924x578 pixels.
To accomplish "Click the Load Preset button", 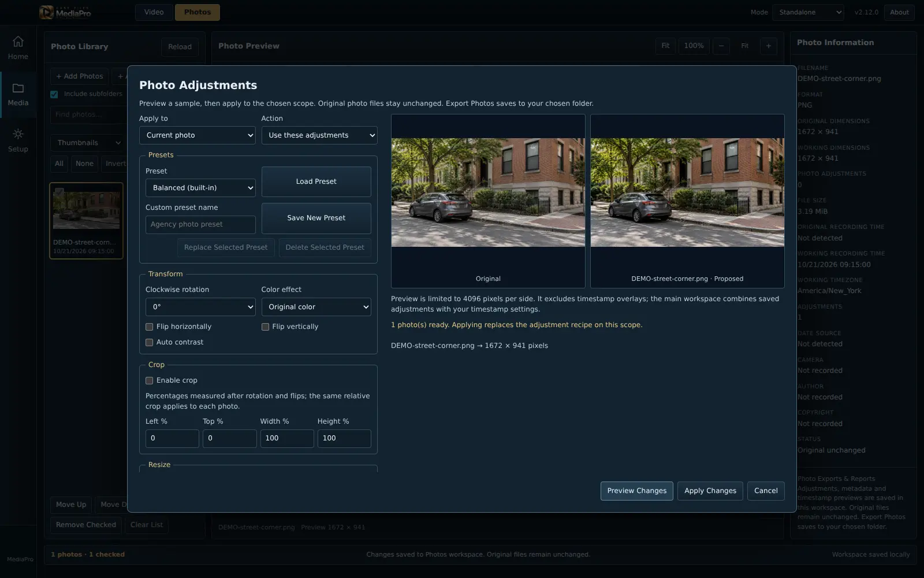I will [x=316, y=181].
